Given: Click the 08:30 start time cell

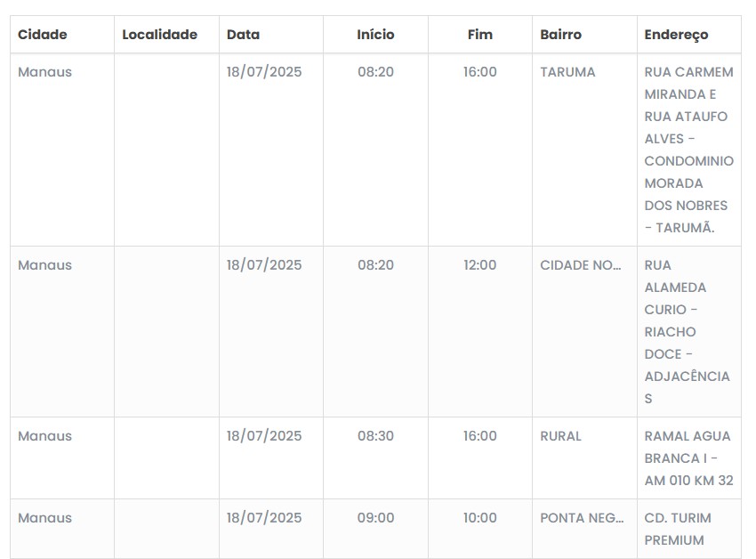Looking at the screenshot, I should [x=375, y=436].
